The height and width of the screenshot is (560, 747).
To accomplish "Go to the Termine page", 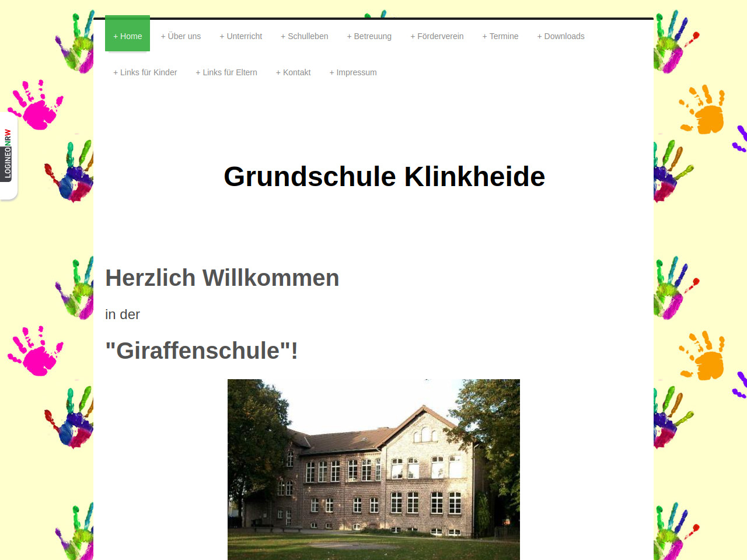I will pyautogui.click(x=500, y=36).
